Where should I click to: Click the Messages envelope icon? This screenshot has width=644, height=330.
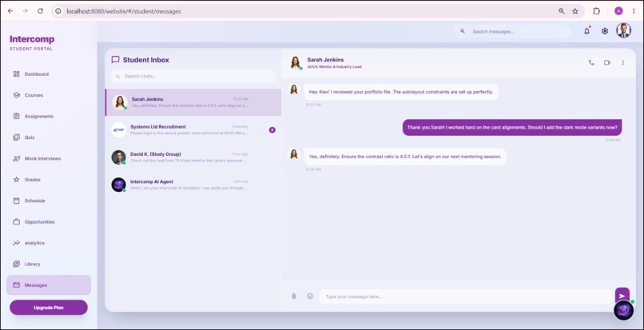tap(17, 285)
